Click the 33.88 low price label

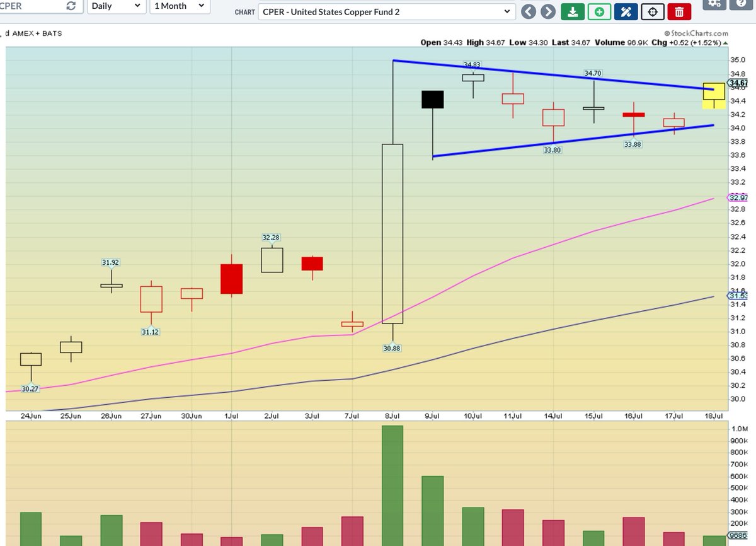pyautogui.click(x=633, y=144)
